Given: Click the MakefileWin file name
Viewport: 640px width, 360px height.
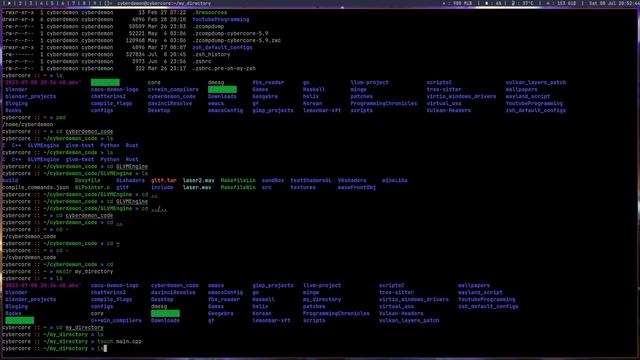Looking at the screenshot, I should (x=238, y=187).
